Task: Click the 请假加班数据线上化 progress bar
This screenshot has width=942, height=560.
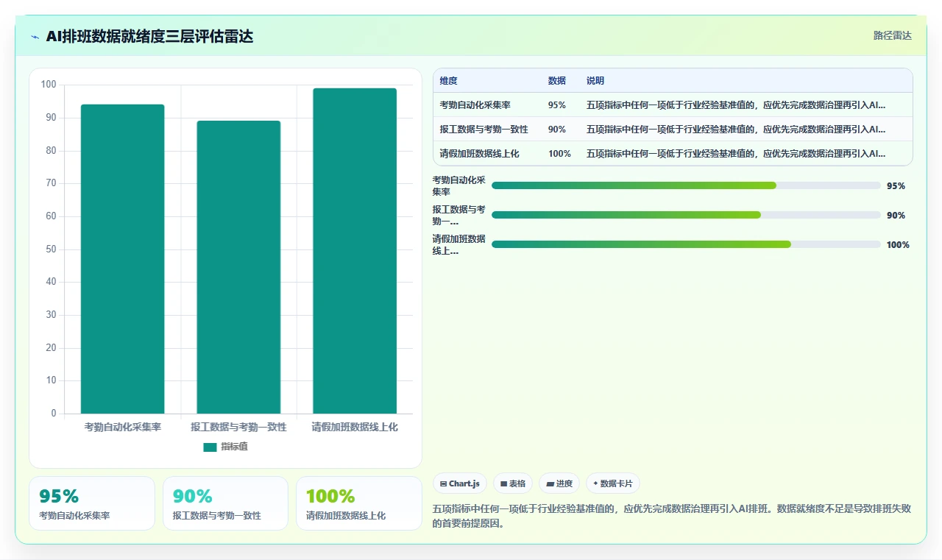Action: point(686,244)
